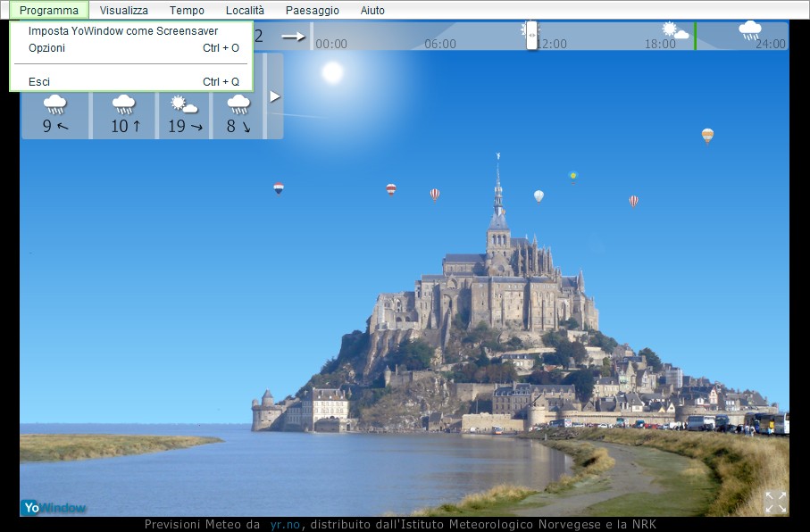Open the Programma menu
Image resolution: width=810 pixels, height=532 pixels.
click(x=49, y=11)
